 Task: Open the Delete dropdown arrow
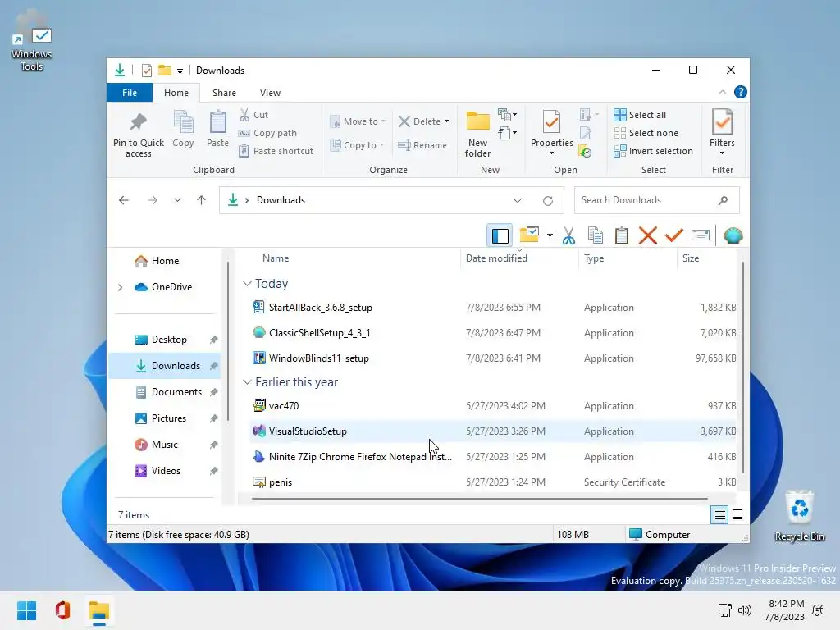pos(446,121)
